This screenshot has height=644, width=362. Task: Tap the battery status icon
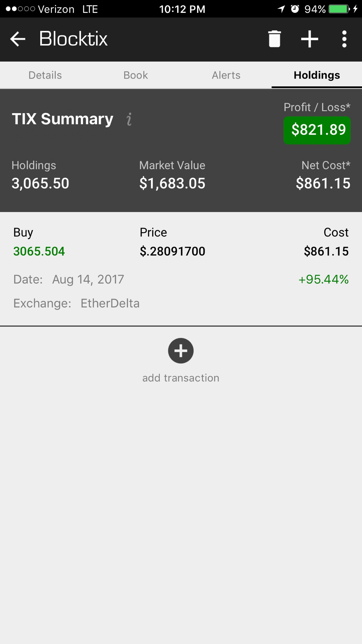pos(339,9)
